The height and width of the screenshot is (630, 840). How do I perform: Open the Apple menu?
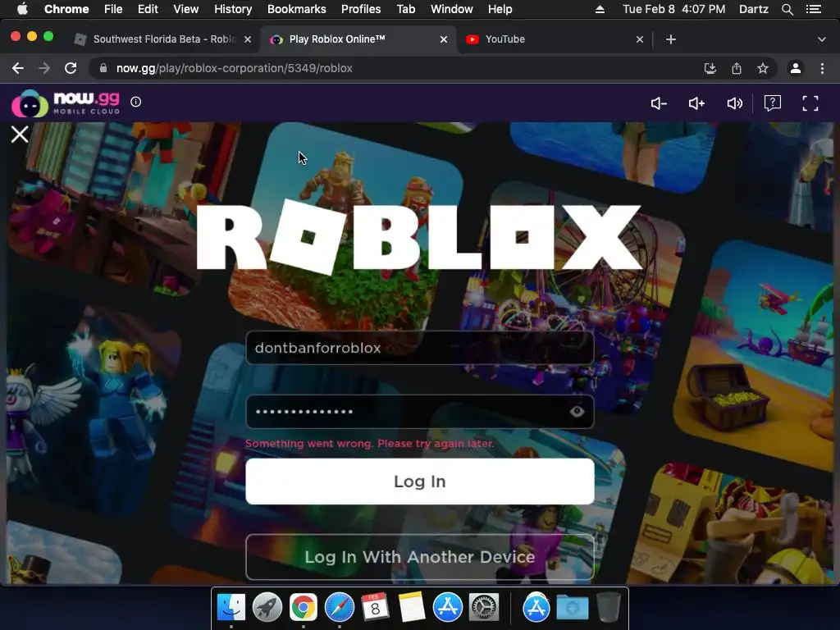22,9
